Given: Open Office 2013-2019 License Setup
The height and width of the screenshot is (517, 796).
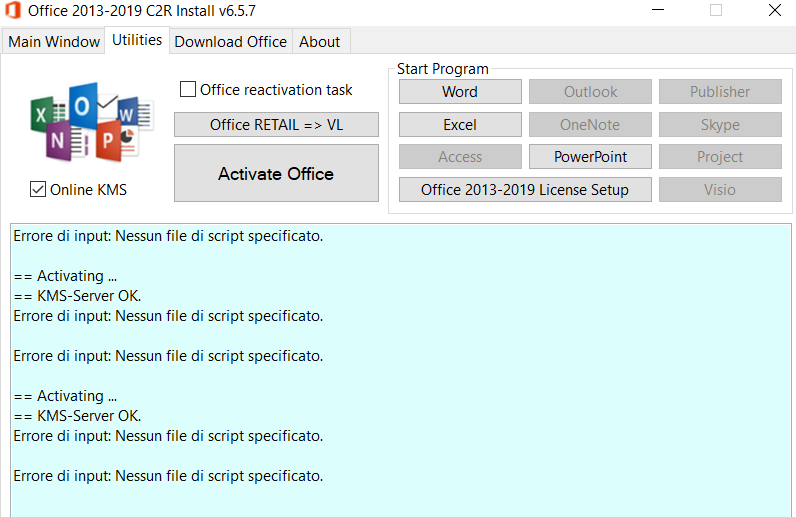Looking at the screenshot, I should click(525, 189).
